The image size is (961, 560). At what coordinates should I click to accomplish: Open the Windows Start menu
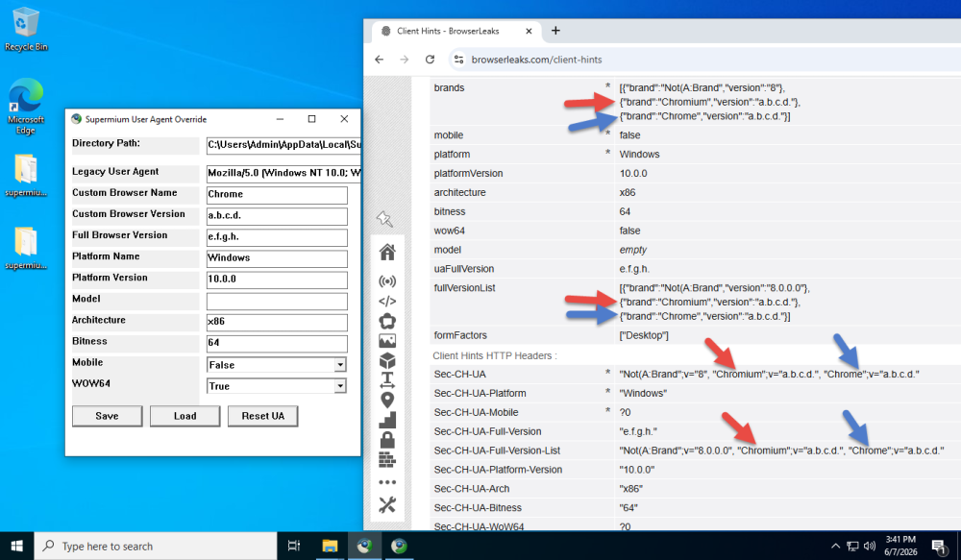(17, 546)
